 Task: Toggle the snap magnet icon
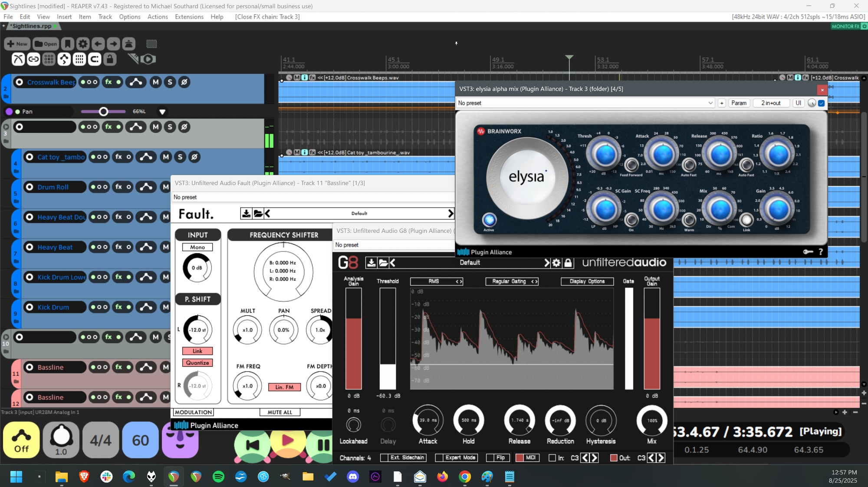tap(95, 59)
